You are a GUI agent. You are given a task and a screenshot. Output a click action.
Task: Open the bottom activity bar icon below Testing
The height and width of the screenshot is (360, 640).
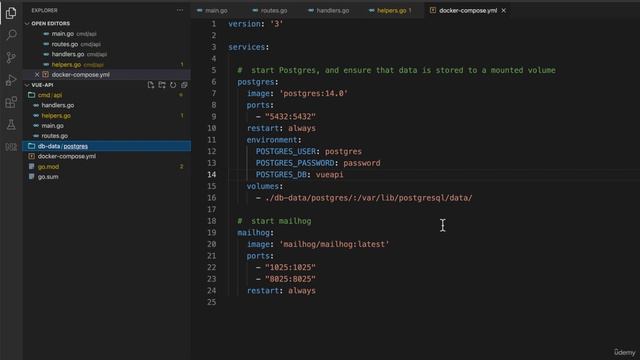[11, 147]
